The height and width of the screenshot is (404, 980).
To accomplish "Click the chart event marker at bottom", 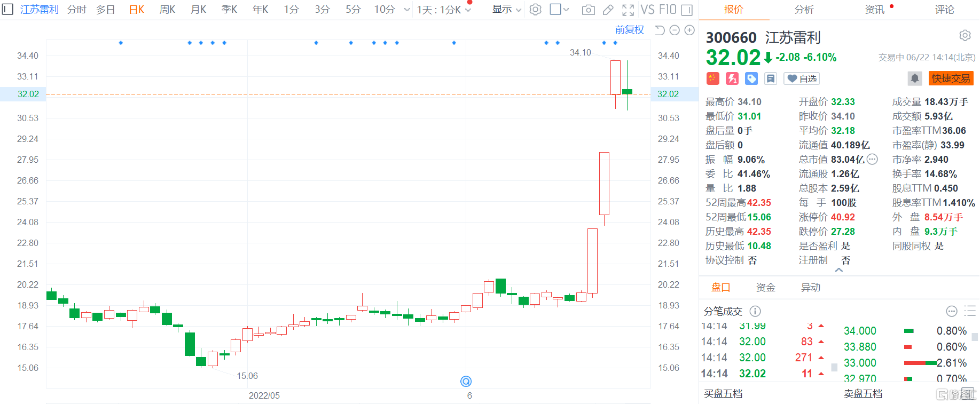I will 466,381.
